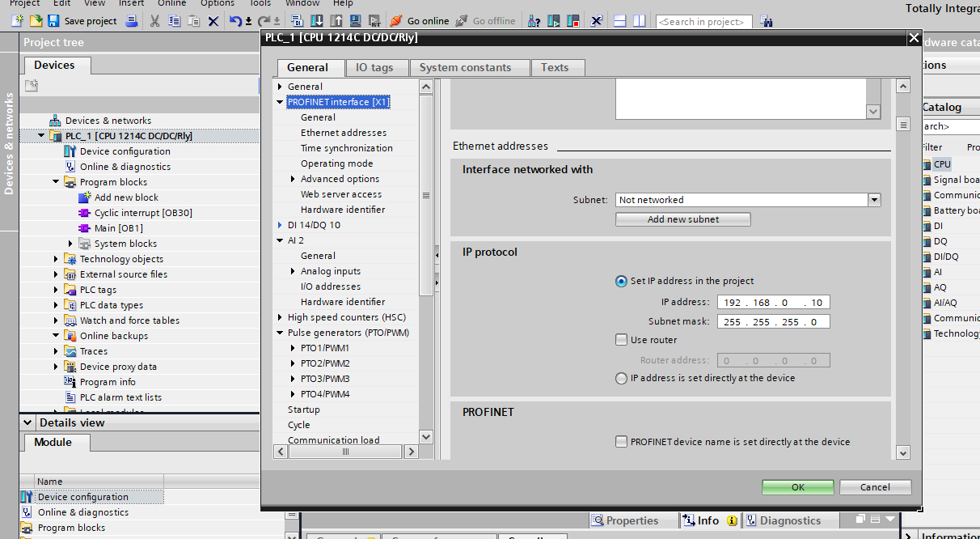Open the Main [OB1] block icon
Viewport: 980px width, 539px height.
pyautogui.click(x=85, y=228)
